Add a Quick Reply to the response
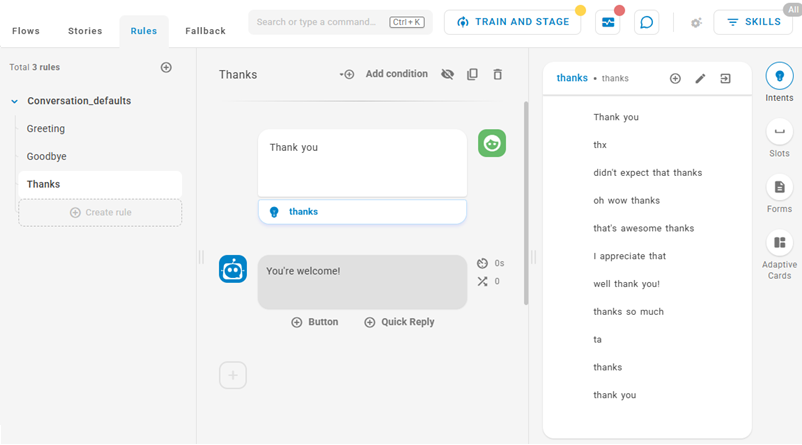This screenshot has height=445, width=802. coord(399,322)
